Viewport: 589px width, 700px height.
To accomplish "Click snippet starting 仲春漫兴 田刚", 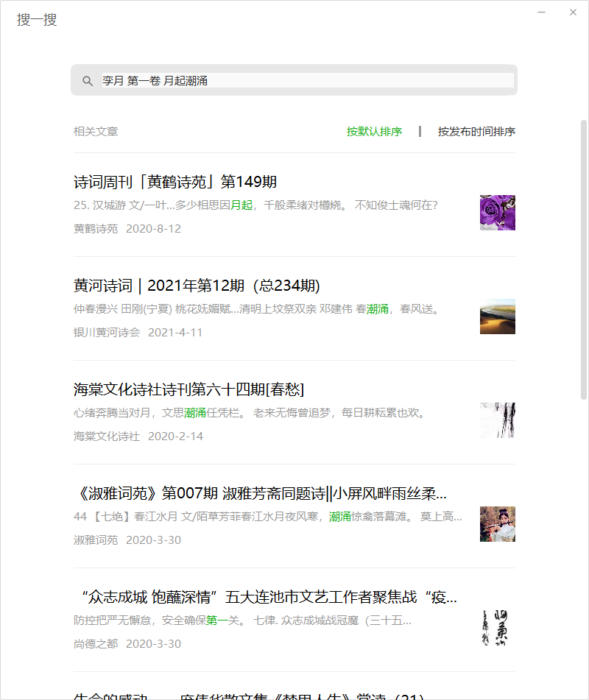I will pos(258,309).
